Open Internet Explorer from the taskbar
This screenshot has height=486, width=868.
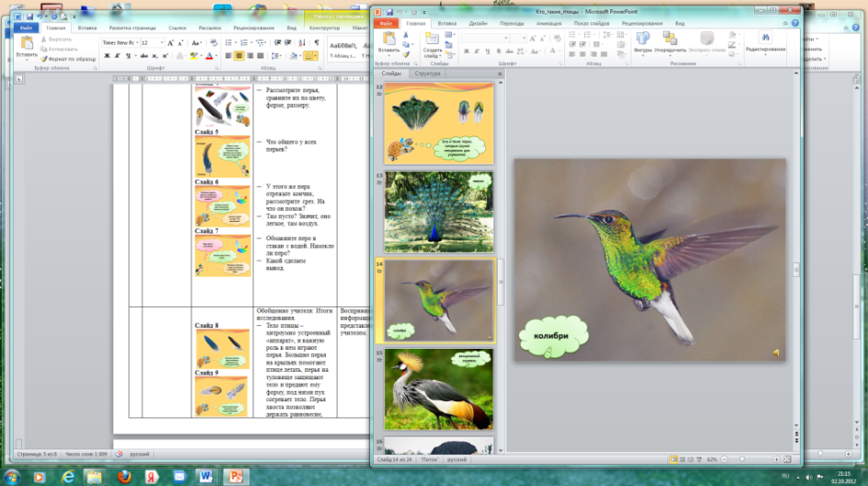click(x=67, y=476)
